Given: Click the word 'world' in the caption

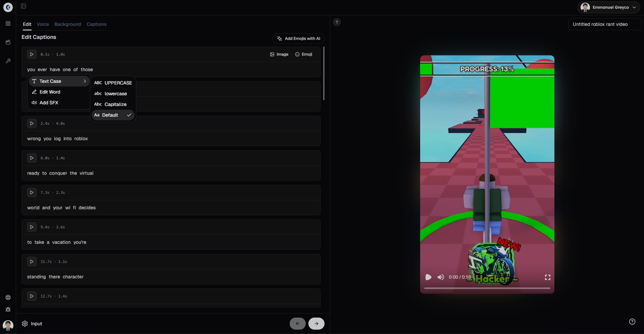Looking at the screenshot, I should pos(33,208).
